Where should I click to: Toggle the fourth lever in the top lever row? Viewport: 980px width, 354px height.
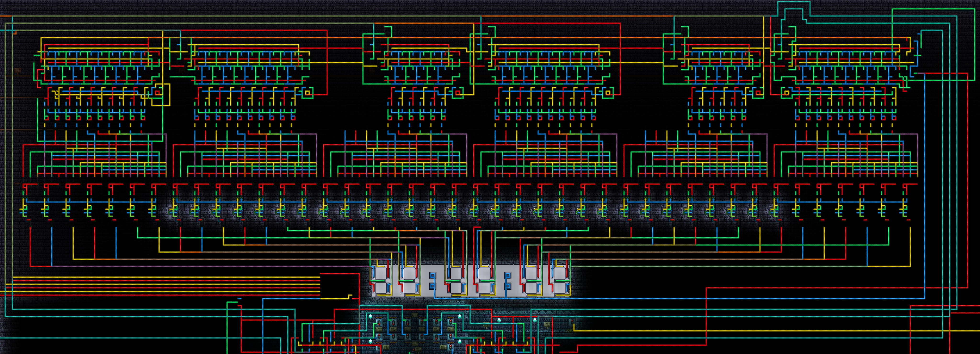click(422, 322)
